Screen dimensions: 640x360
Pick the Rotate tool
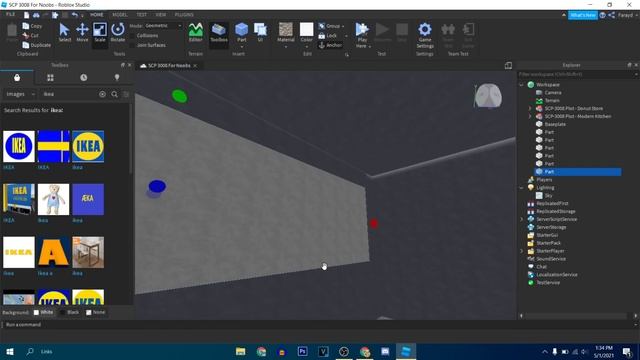(x=118, y=32)
